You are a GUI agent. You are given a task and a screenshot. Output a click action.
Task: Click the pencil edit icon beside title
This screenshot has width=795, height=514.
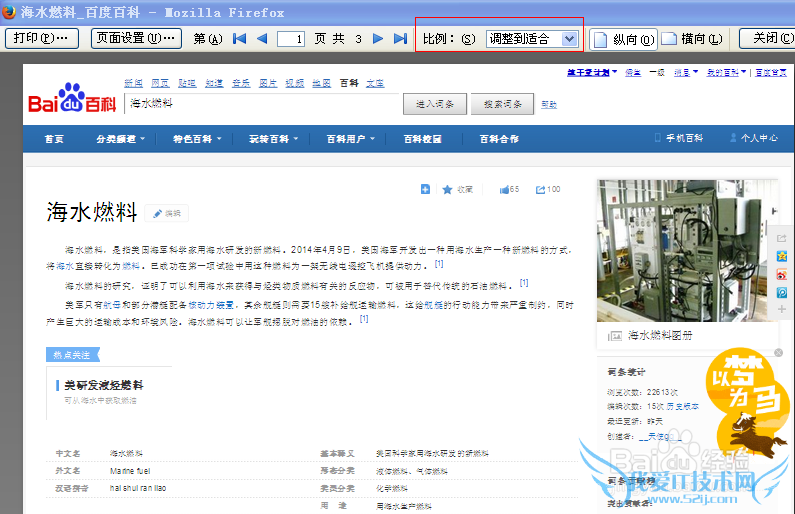(157, 213)
